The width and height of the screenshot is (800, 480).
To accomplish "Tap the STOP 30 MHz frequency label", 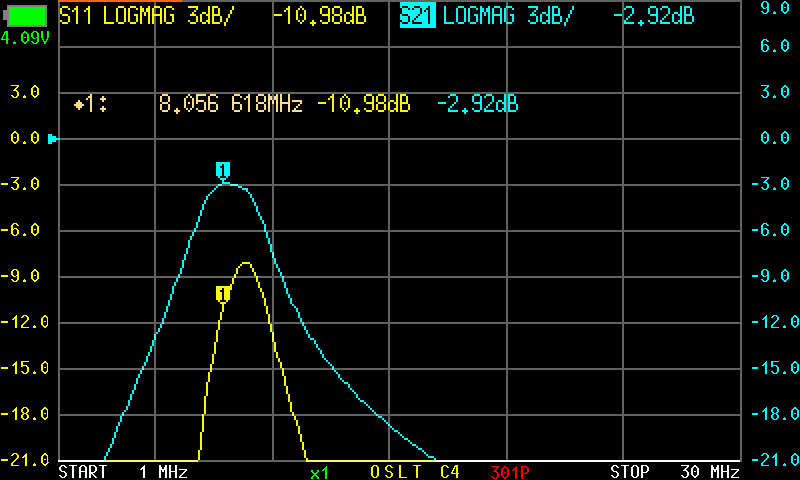I will (x=675, y=472).
